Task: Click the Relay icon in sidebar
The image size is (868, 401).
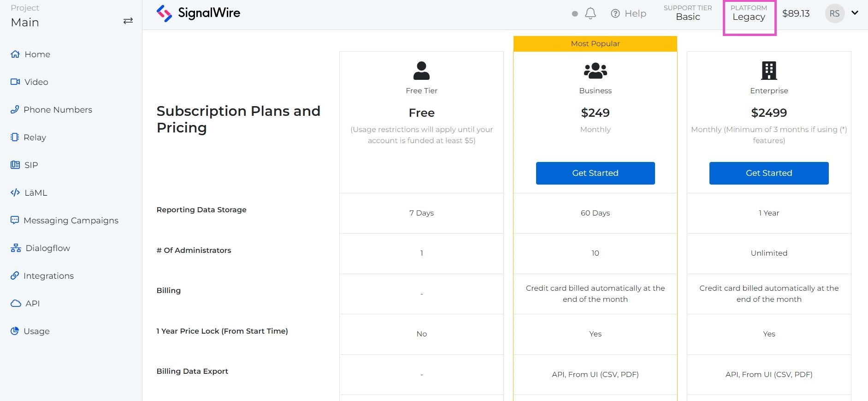Action: pos(15,137)
